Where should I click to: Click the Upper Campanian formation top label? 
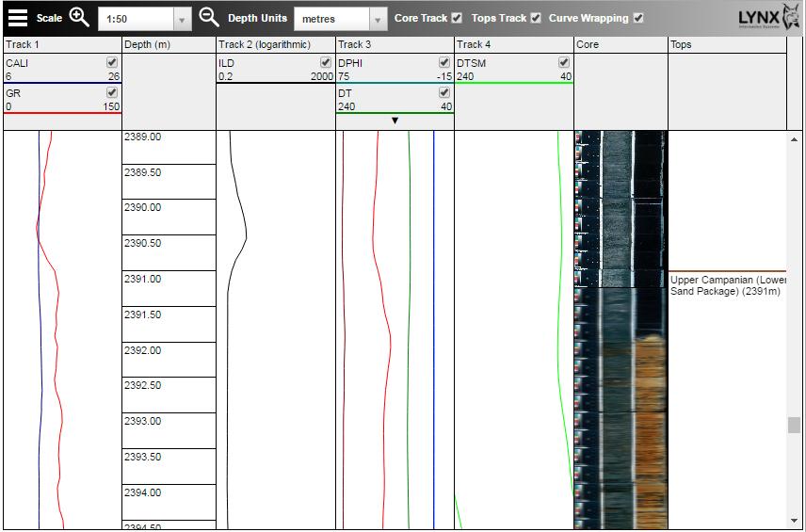click(x=727, y=285)
